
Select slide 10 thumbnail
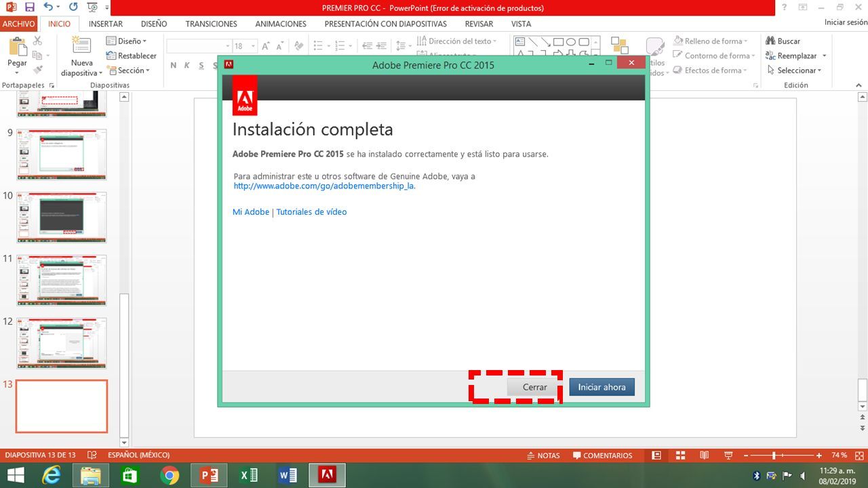pyautogui.click(x=62, y=217)
